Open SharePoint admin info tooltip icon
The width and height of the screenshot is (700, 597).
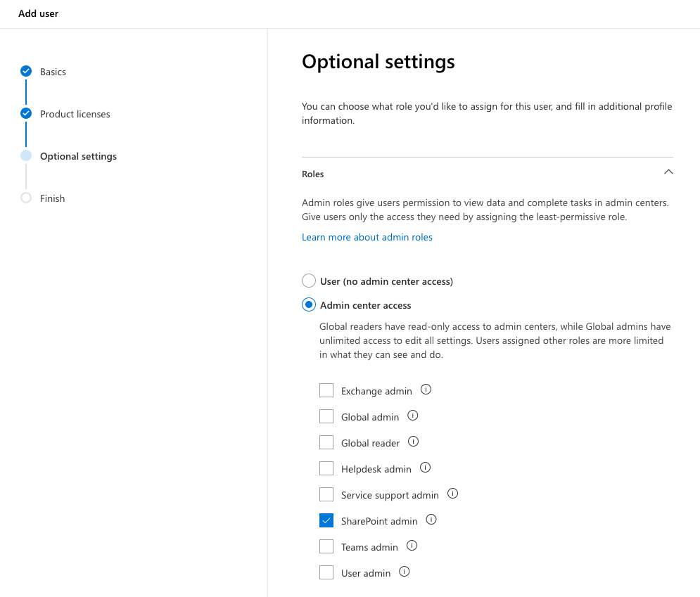coord(431,520)
